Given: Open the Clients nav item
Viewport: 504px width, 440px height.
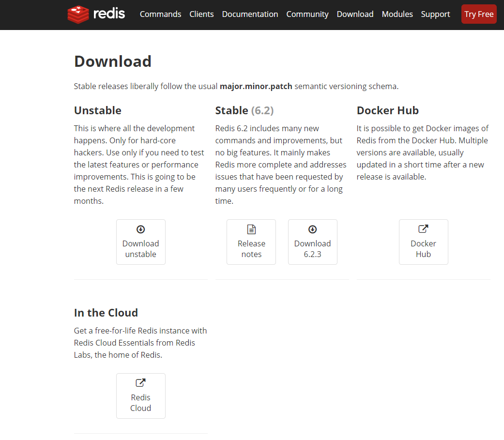Looking at the screenshot, I should coord(201,14).
